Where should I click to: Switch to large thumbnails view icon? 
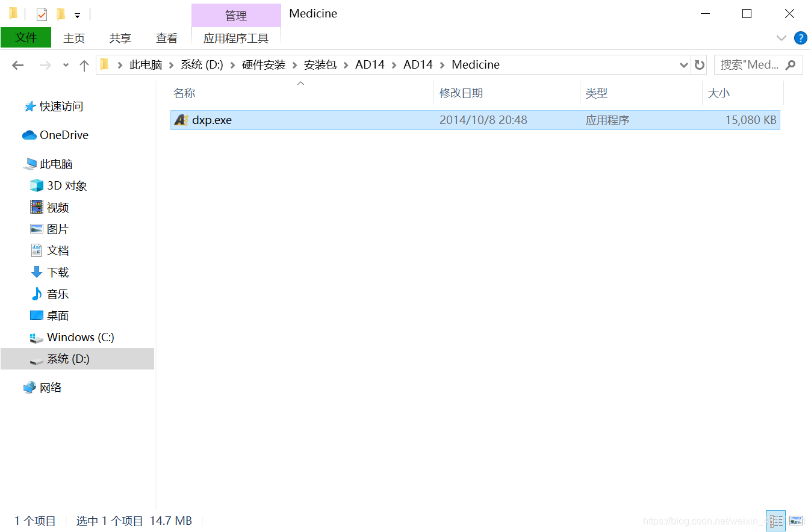point(796,521)
